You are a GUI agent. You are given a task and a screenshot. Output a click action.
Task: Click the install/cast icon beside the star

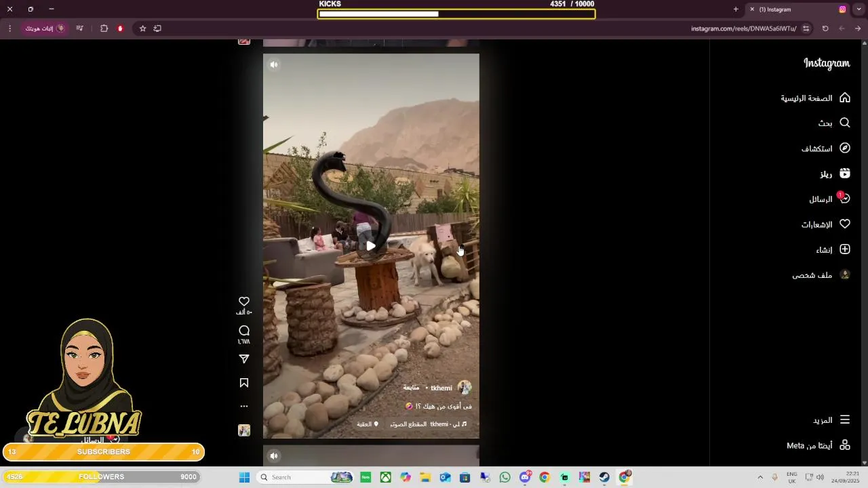157,28
